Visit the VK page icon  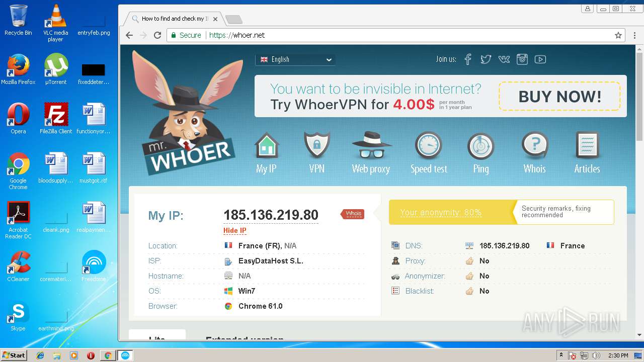(x=504, y=59)
